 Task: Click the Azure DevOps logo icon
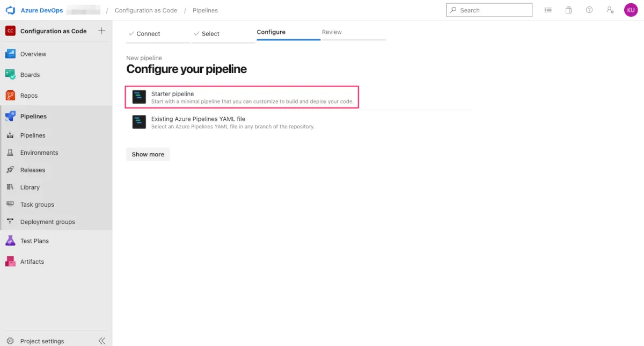(x=10, y=10)
